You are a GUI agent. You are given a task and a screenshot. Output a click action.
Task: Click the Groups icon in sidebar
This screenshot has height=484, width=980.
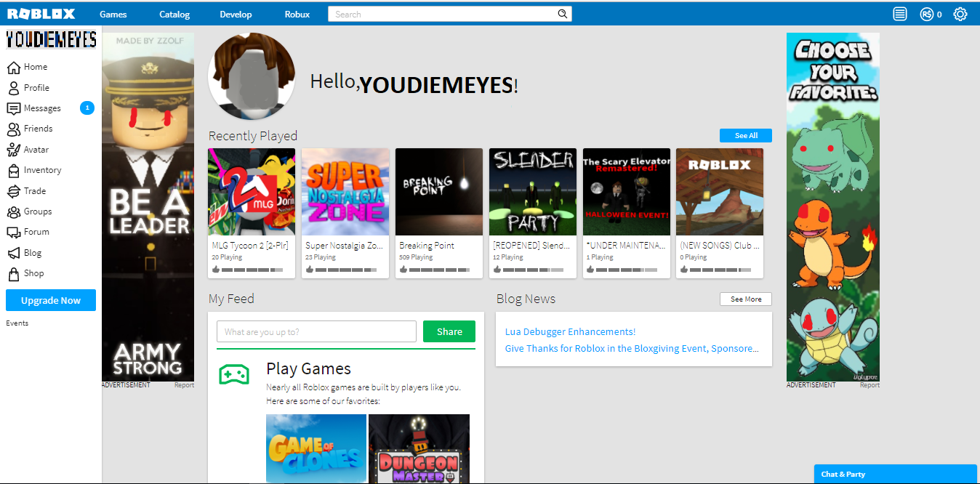pyautogui.click(x=13, y=211)
